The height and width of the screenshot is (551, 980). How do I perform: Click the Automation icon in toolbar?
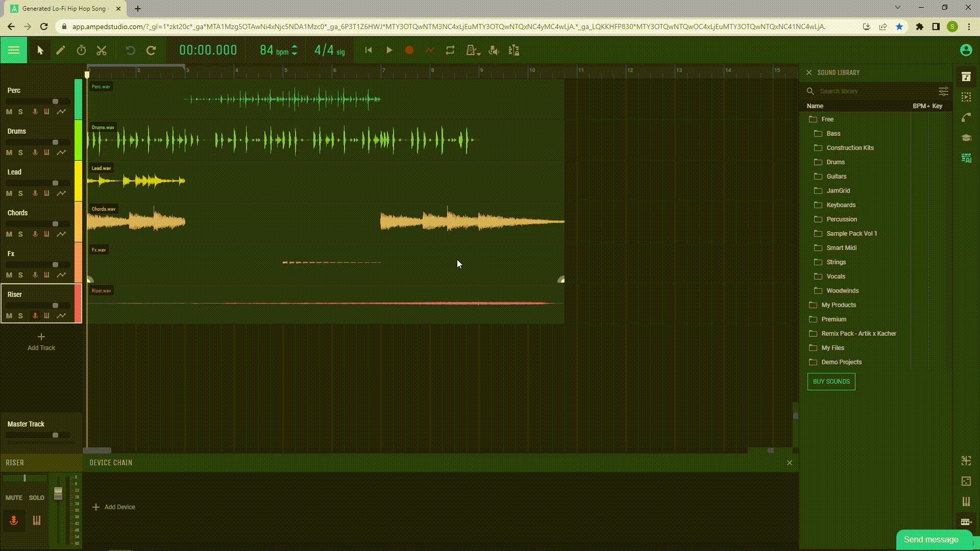pyautogui.click(x=430, y=51)
